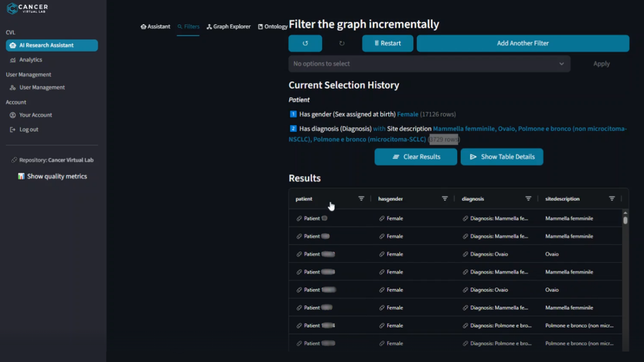Image resolution: width=644 pixels, height=362 pixels.
Task: Open Analytics in the sidebar
Action: pyautogui.click(x=30, y=60)
